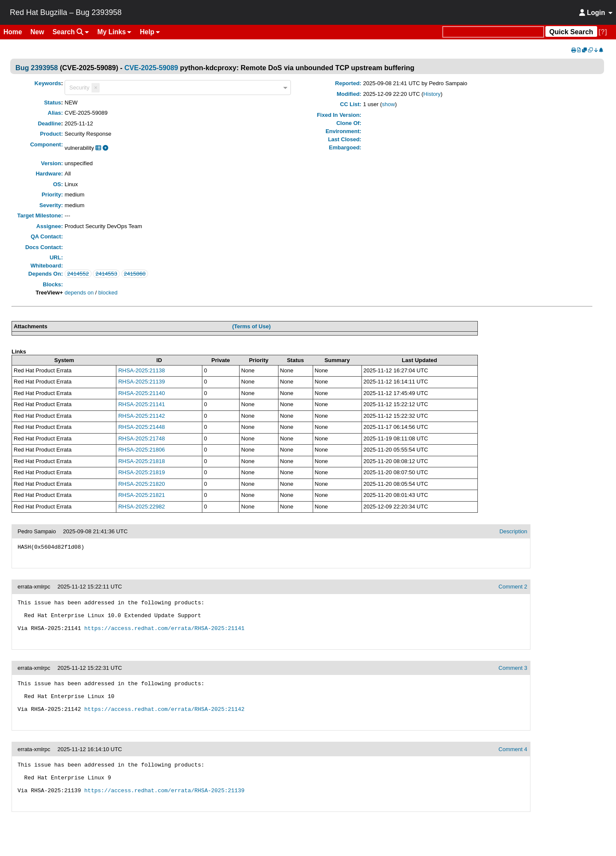Image resolution: width=616 pixels, height=856 pixels.
Task: Expand the Keywords dropdown arrow
Action: pos(285,88)
